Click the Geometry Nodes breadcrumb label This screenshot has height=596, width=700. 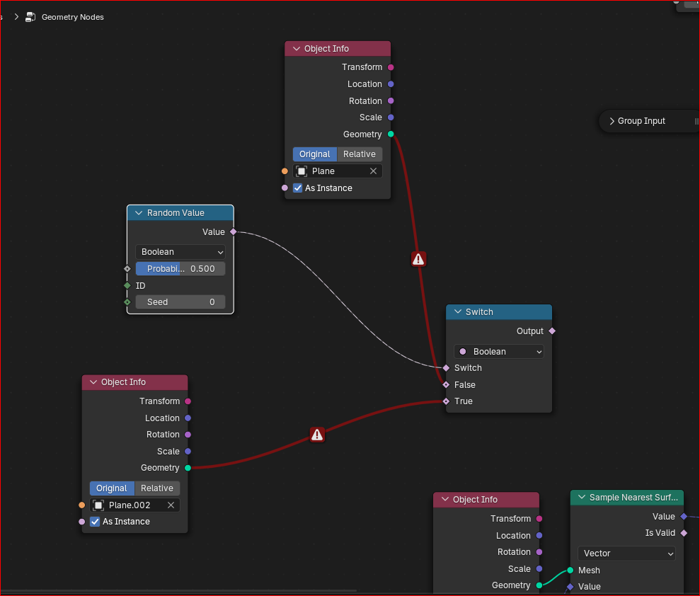[73, 17]
